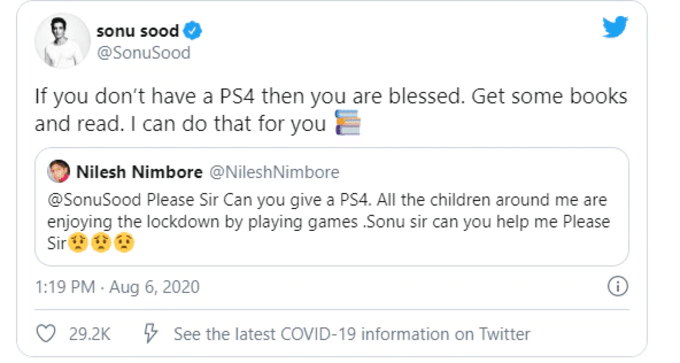Open the sonu sood display name

coord(137,31)
